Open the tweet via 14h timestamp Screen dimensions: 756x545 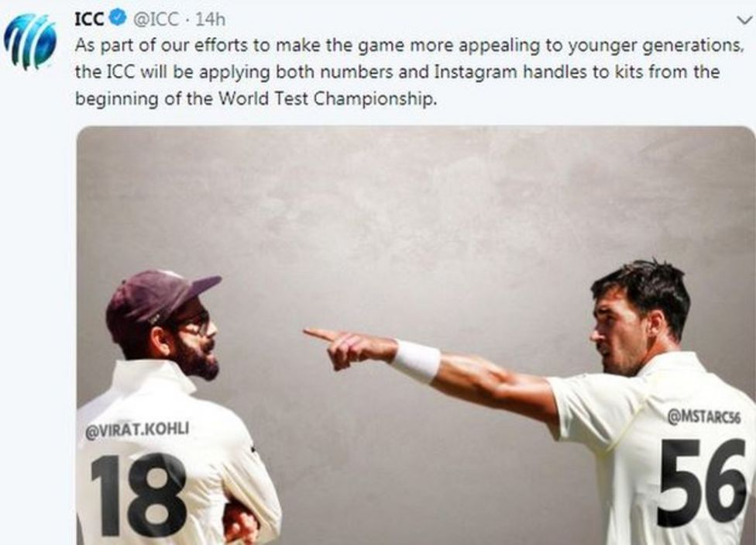tap(210, 16)
